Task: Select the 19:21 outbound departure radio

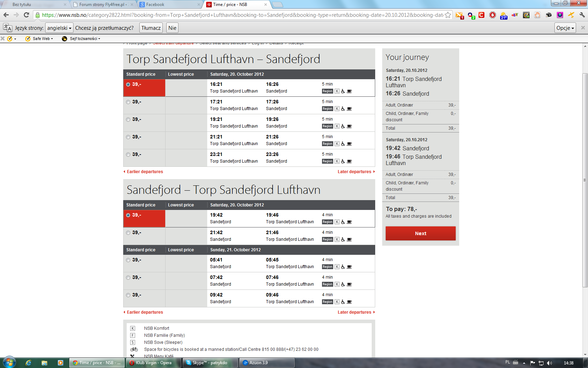Action: [128, 120]
